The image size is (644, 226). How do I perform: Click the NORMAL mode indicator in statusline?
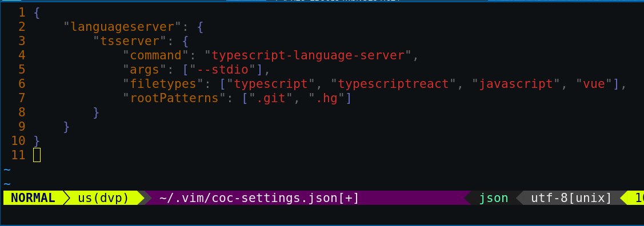(33, 198)
